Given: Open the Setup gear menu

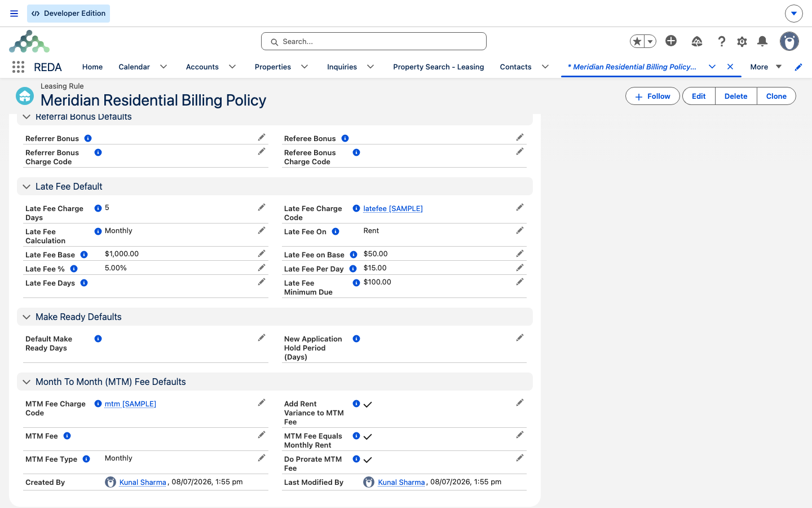Looking at the screenshot, I should 742,41.
